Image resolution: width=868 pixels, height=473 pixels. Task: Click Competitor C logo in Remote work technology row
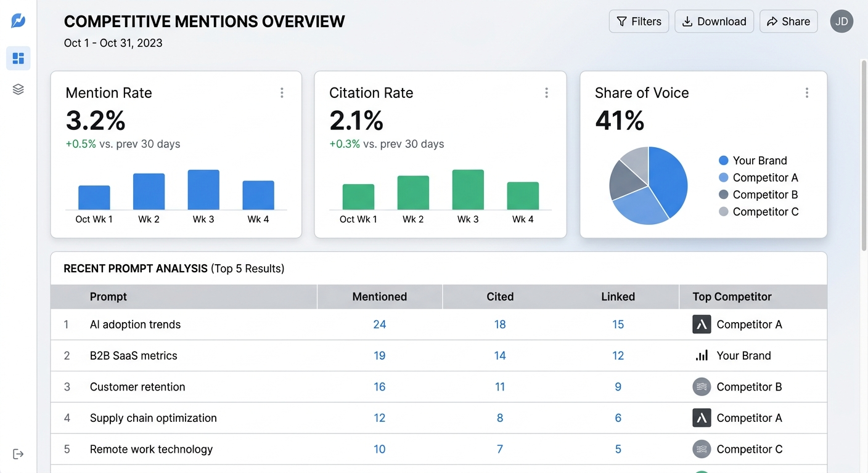point(701,449)
